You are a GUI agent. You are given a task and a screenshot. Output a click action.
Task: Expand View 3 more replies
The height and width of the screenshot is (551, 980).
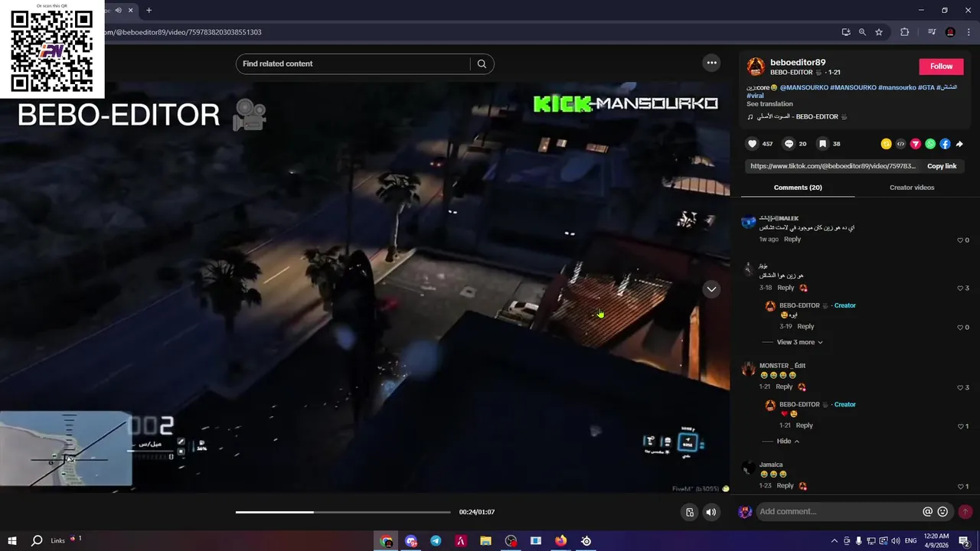pos(800,342)
